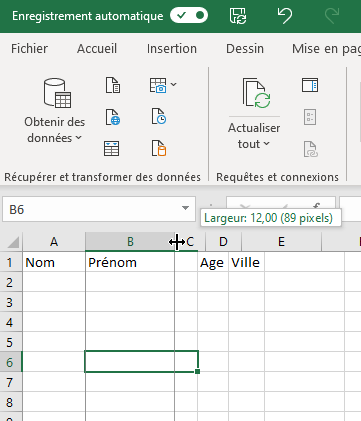This screenshot has height=421, width=361.
Task: Switch to the Insertion tab
Action: [x=172, y=49]
